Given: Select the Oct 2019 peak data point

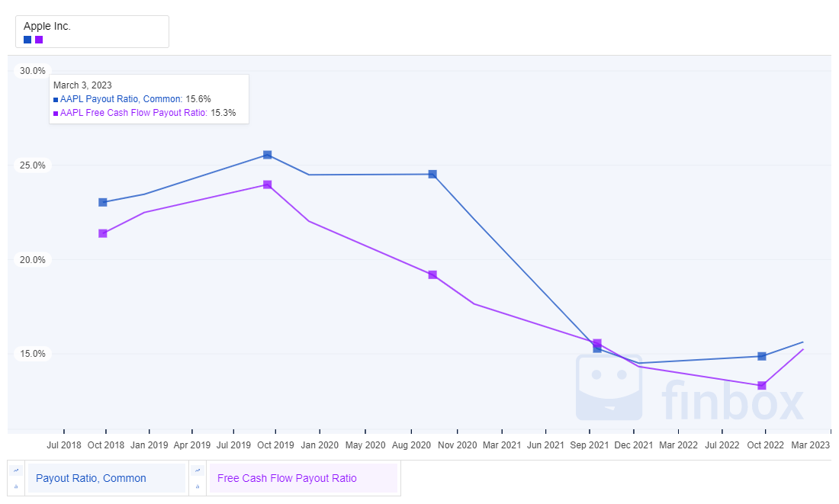Looking at the screenshot, I should click(x=268, y=155).
